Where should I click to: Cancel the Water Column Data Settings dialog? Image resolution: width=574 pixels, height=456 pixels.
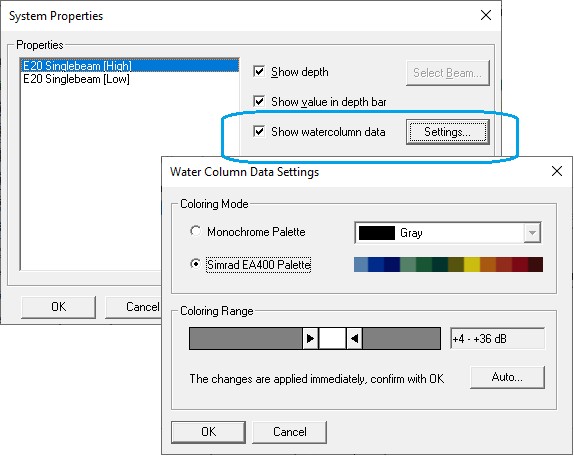pos(290,432)
